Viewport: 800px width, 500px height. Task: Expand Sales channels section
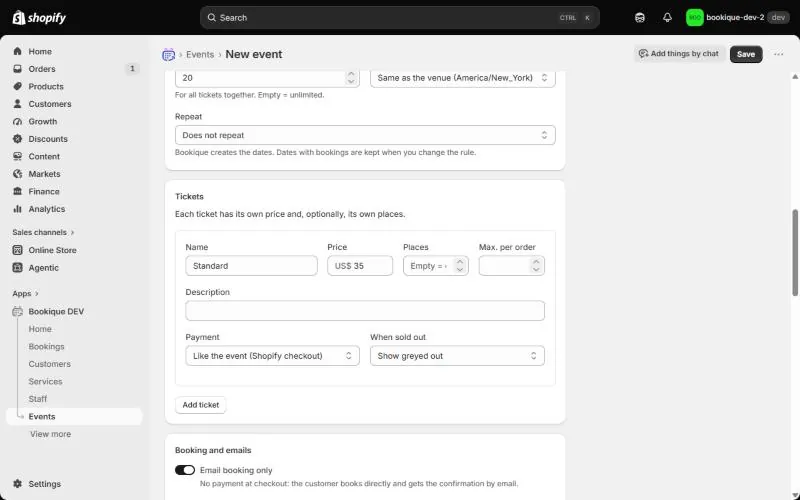coord(43,232)
